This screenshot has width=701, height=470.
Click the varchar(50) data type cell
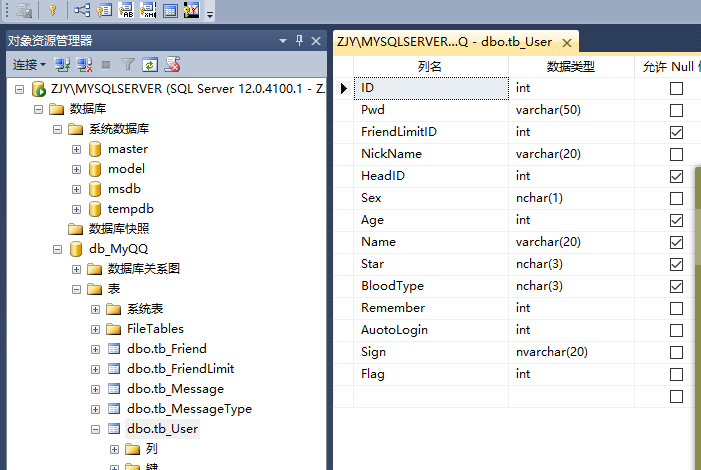tap(571, 110)
